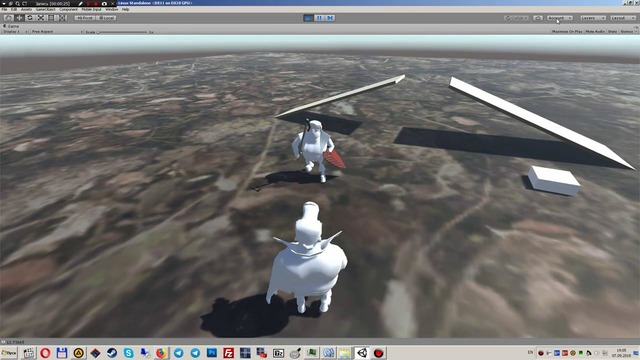Open FileZilla from the taskbar
This screenshot has height=360, width=640.
click(x=229, y=353)
